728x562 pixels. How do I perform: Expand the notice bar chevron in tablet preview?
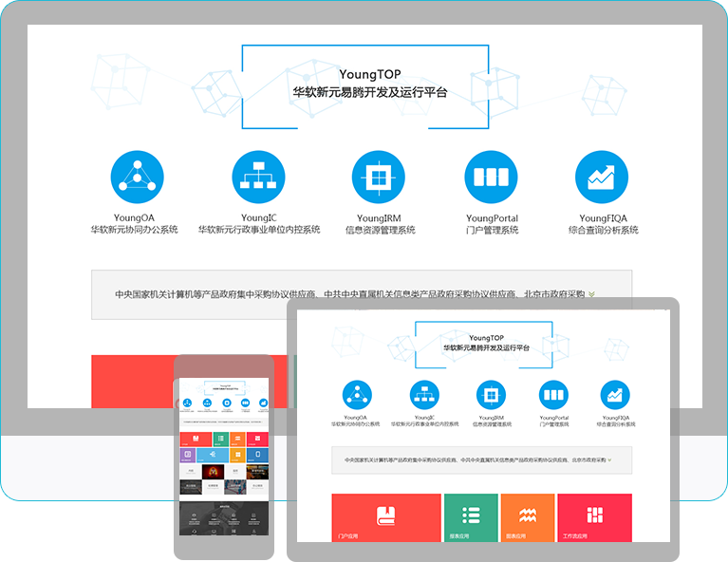[608, 461]
